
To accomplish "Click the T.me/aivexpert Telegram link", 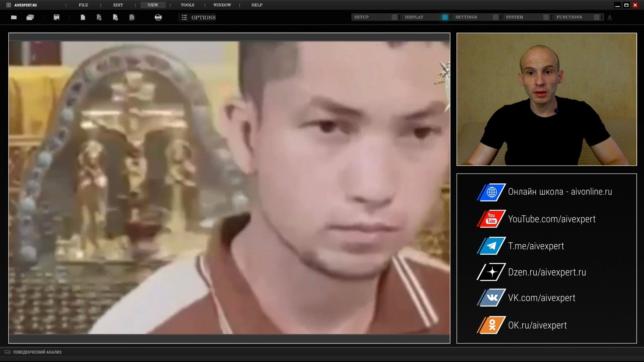I will click(x=536, y=246).
